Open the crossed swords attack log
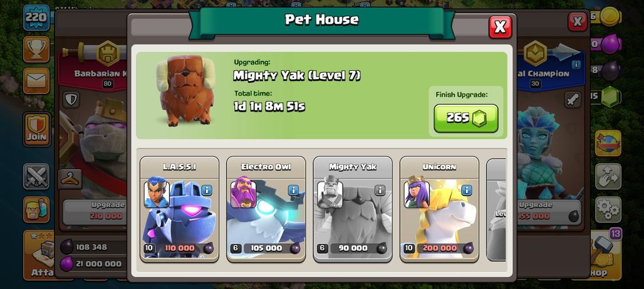 pyautogui.click(x=36, y=176)
